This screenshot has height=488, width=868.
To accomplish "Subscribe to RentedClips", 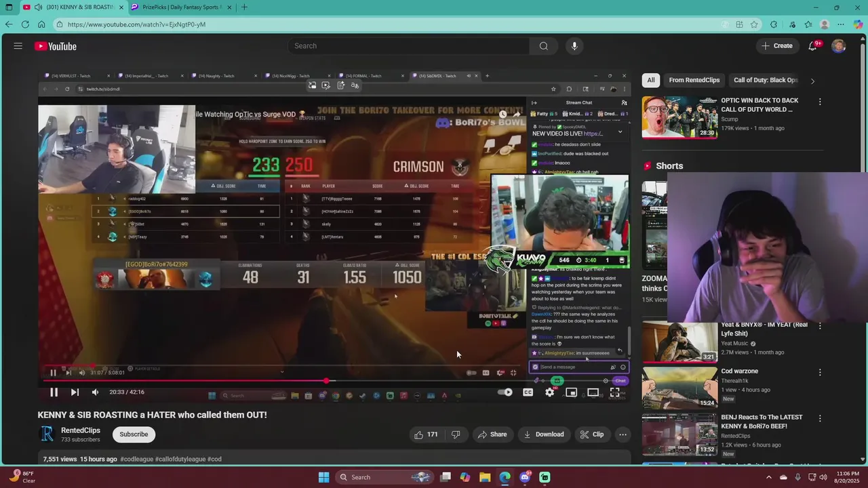I will 134,434.
